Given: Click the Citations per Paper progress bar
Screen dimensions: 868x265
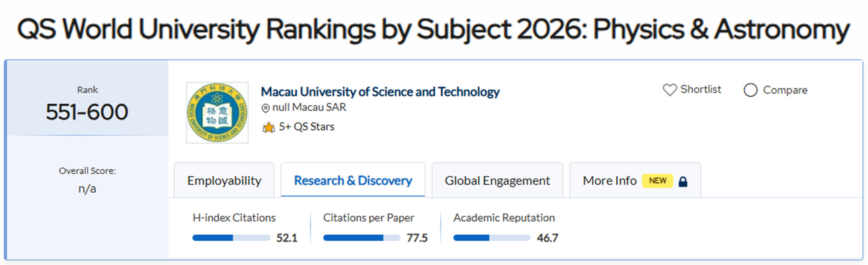Looking at the screenshot, I should [361, 238].
